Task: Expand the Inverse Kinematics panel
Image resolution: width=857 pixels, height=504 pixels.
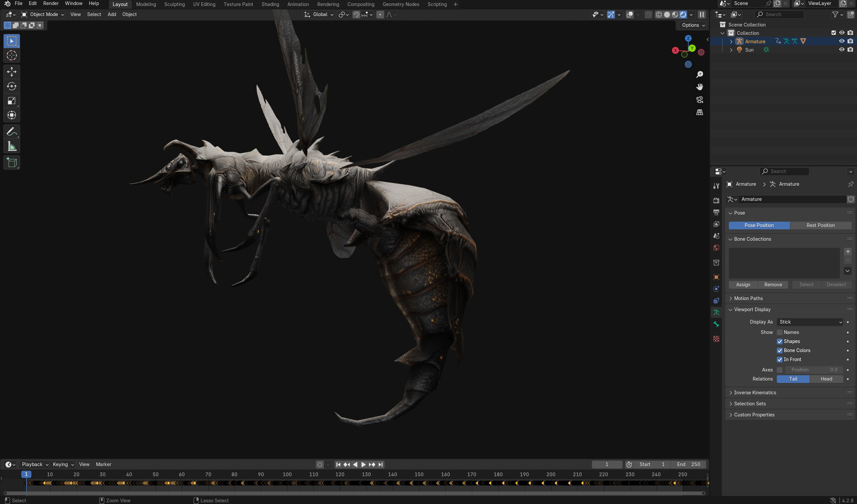Action: [x=755, y=392]
